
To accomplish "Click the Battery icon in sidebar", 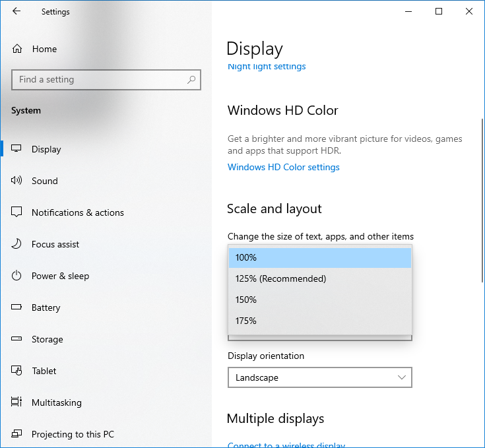I will [16, 307].
